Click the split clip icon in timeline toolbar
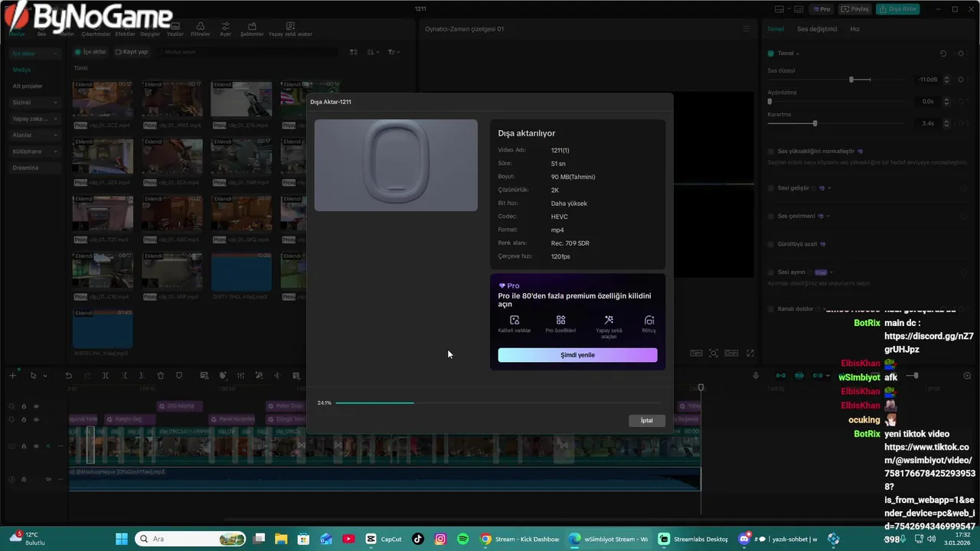The image size is (980, 551). click(x=106, y=376)
